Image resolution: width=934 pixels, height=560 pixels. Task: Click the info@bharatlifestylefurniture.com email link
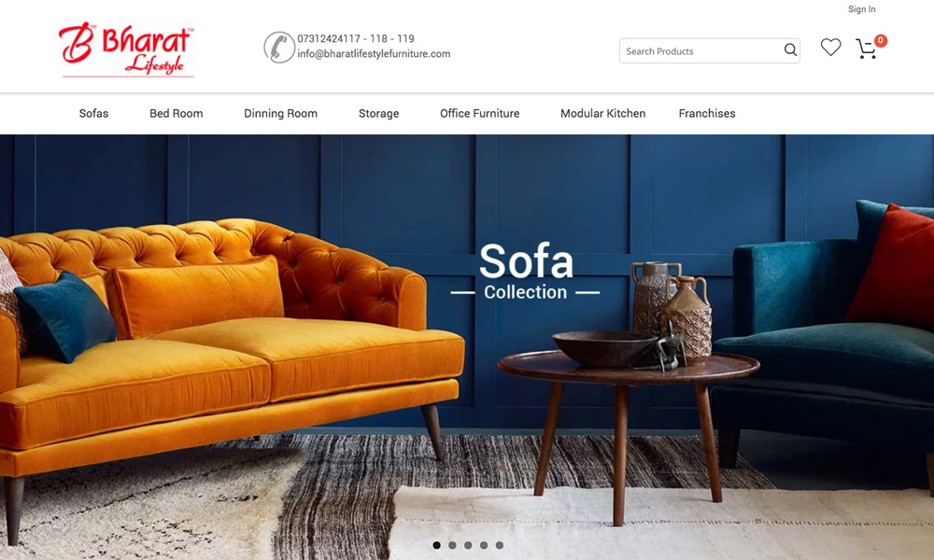375,53
